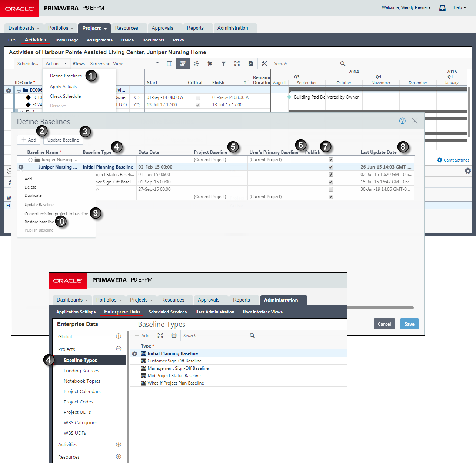Click the Mid Project Status Baseline icon

[144, 375]
